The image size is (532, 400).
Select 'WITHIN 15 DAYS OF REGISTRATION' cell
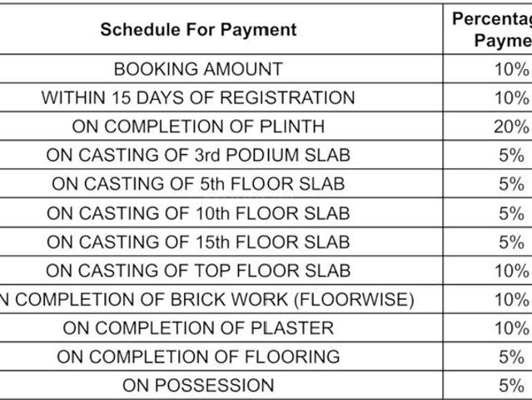pyautogui.click(x=198, y=98)
